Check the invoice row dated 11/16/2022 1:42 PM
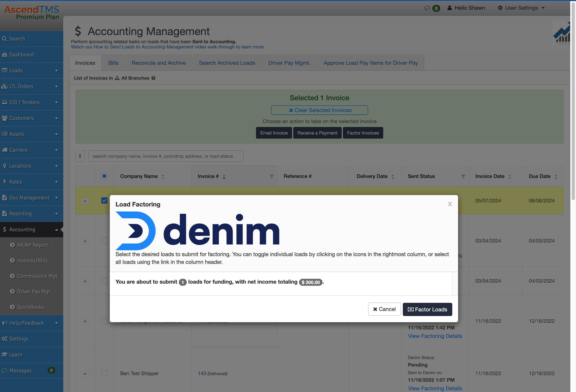 (x=104, y=321)
